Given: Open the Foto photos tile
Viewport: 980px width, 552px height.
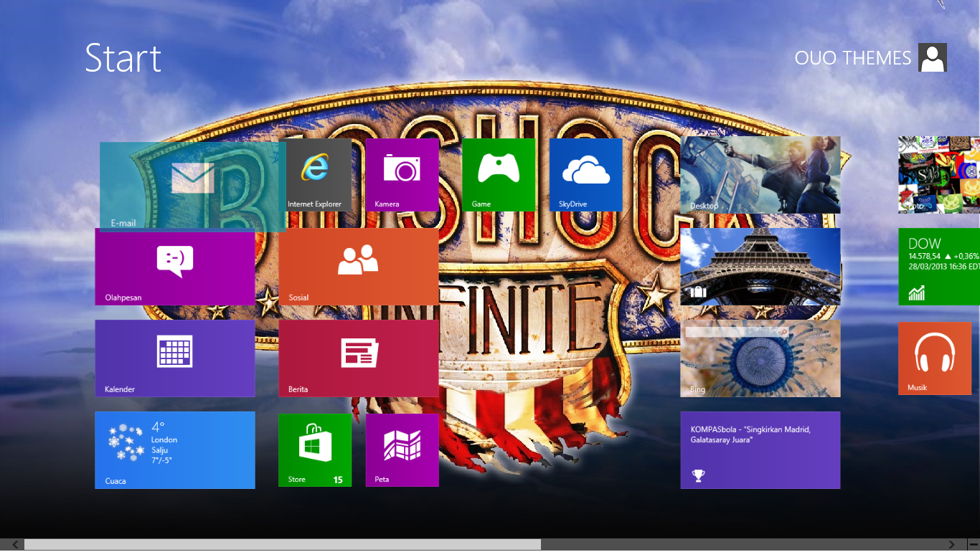Looking at the screenshot, I should click(x=939, y=175).
